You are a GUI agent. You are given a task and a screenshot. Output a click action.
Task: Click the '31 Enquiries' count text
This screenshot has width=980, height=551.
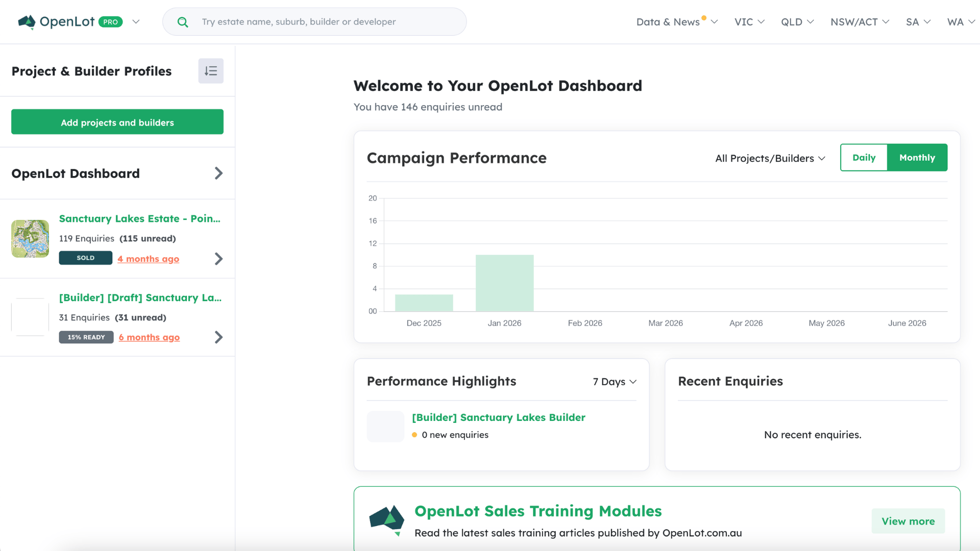[84, 317]
